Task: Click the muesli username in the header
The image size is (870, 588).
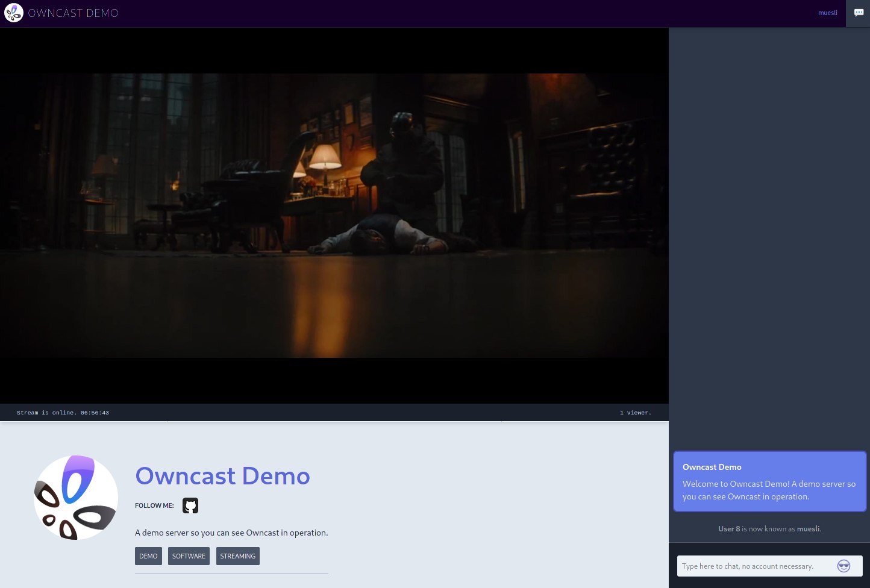Action: point(827,13)
